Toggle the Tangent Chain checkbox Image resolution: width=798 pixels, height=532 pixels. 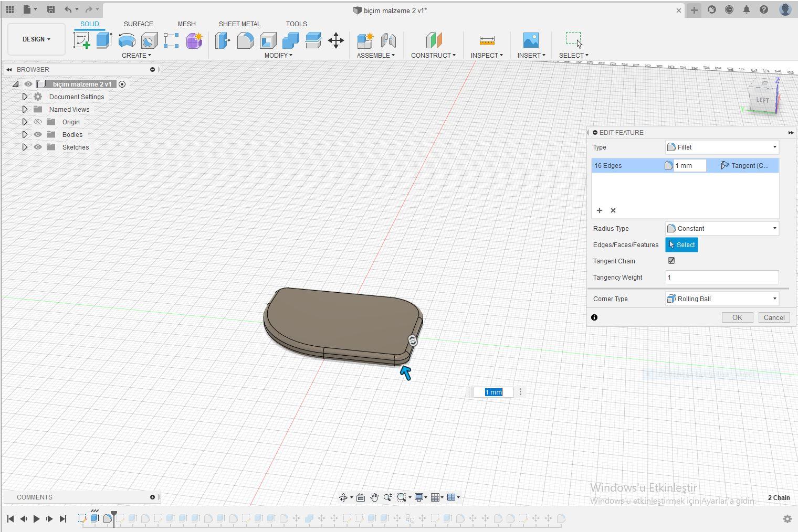point(671,261)
